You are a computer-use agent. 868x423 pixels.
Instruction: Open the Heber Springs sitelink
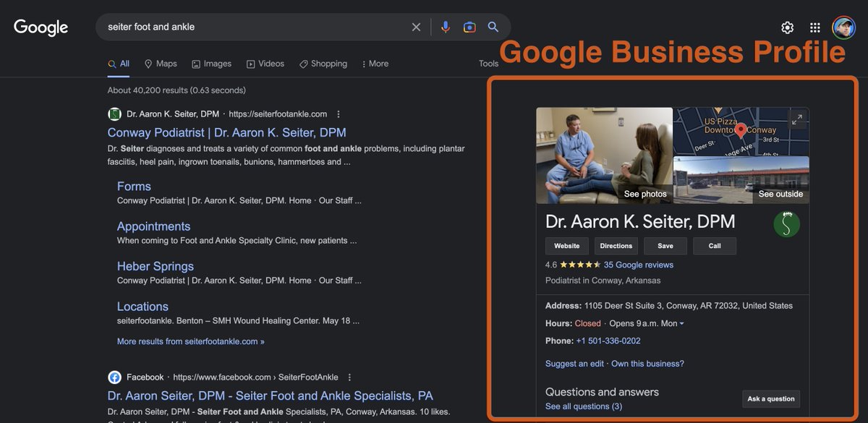(156, 266)
